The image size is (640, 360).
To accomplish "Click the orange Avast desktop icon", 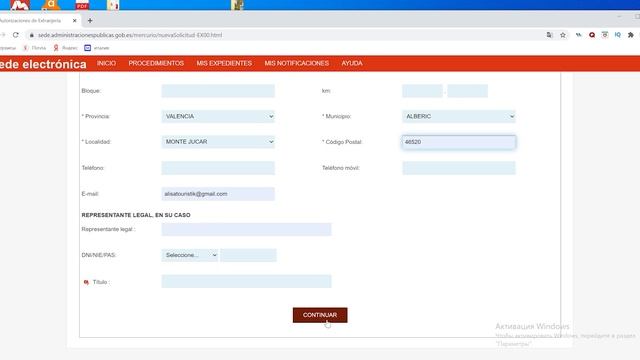I will 51,5.
